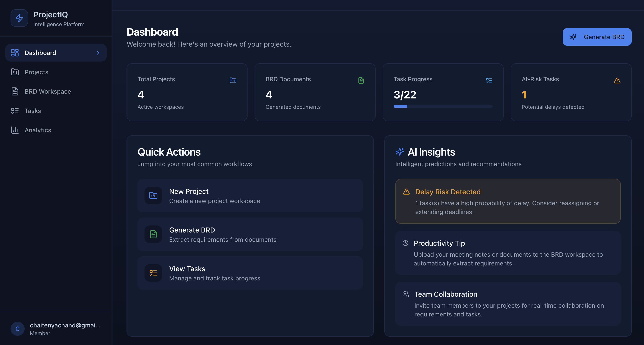Image resolution: width=644 pixels, height=345 pixels.
Task: Click the ProjectIQ lightning bolt logo
Action: [x=19, y=18]
